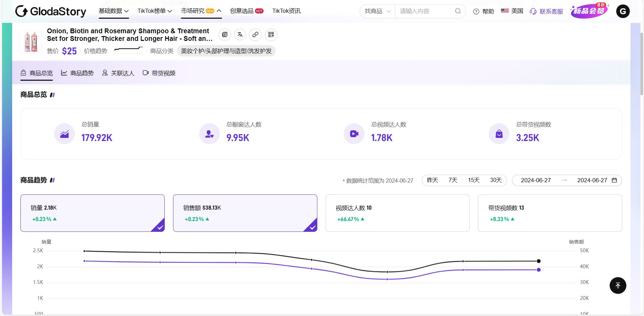The height and width of the screenshot is (316, 644).
Task: Toggle the 销售额 $38.13K metric card
Action: point(245,213)
